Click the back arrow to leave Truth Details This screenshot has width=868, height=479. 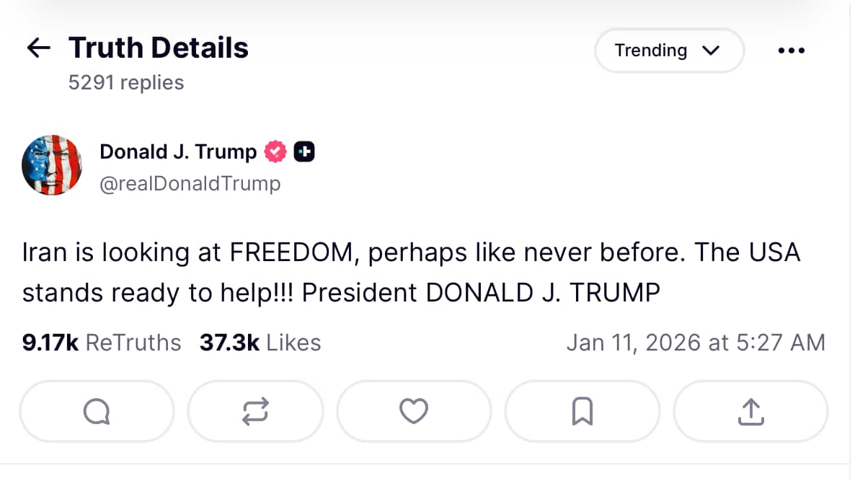coord(38,48)
